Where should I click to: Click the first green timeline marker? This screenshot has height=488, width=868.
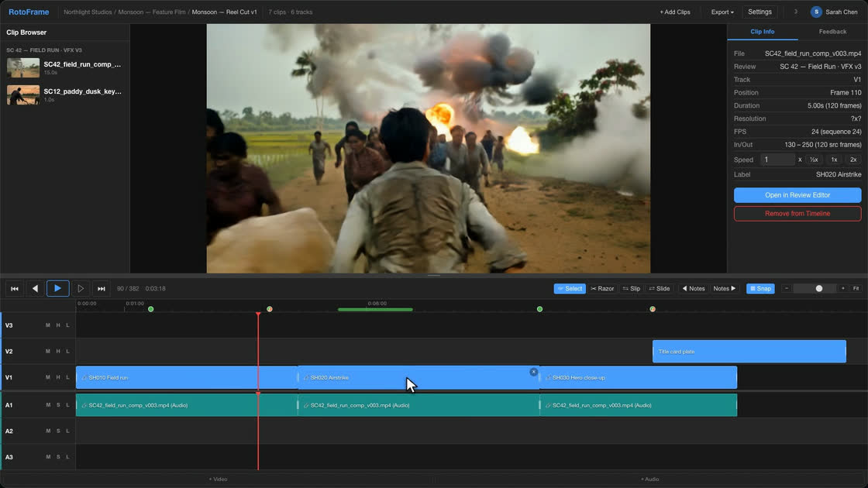(x=150, y=309)
